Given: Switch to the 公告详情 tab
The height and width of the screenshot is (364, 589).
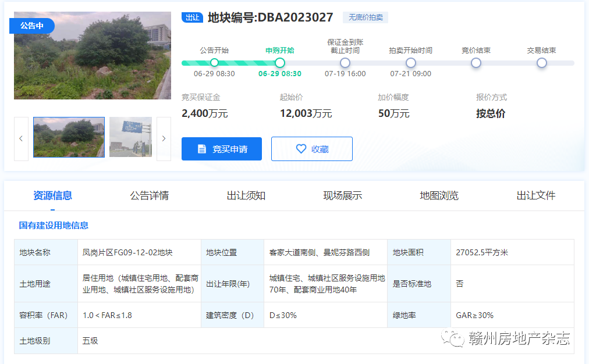Looking at the screenshot, I should [149, 195].
